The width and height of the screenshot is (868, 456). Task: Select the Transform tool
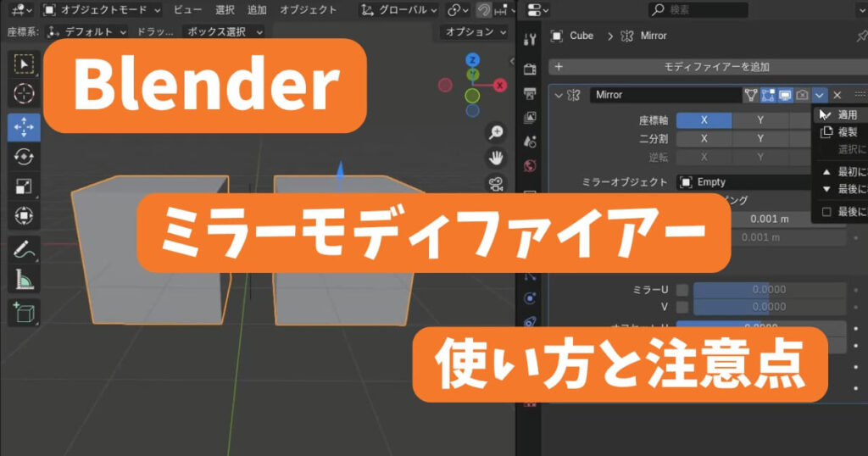pos(24,216)
